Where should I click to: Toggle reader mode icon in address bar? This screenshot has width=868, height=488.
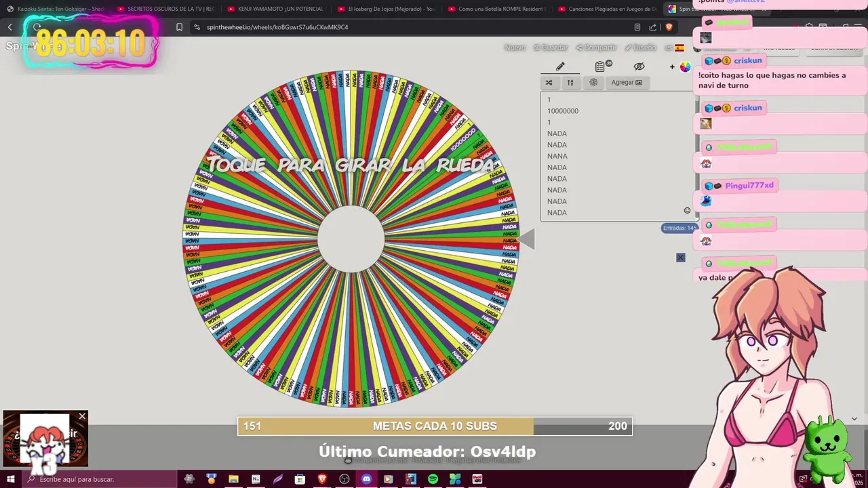(637, 27)
